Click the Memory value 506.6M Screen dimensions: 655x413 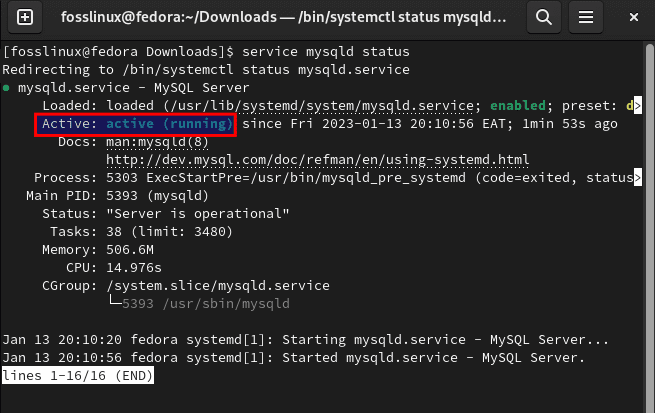point(130,250)
